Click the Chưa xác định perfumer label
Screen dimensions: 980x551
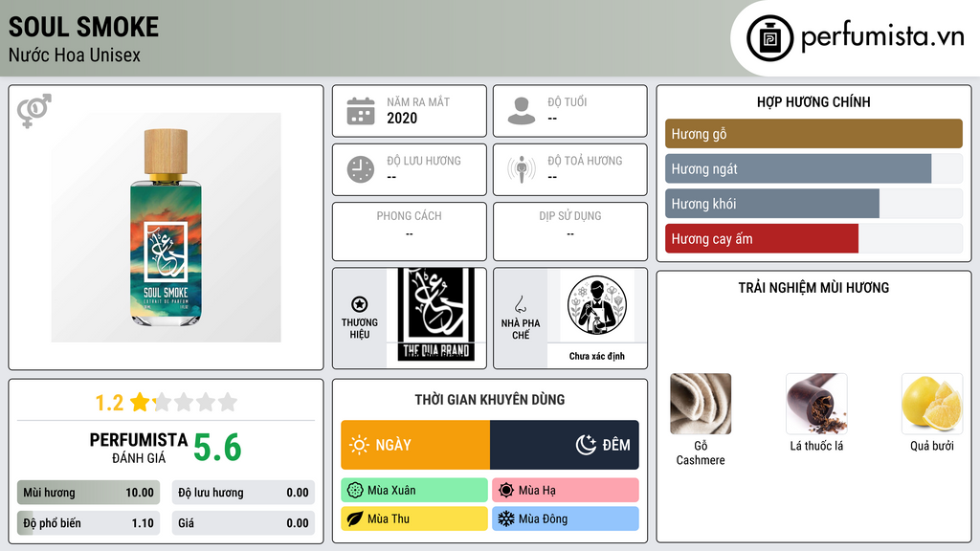click(x=597, y=356)
